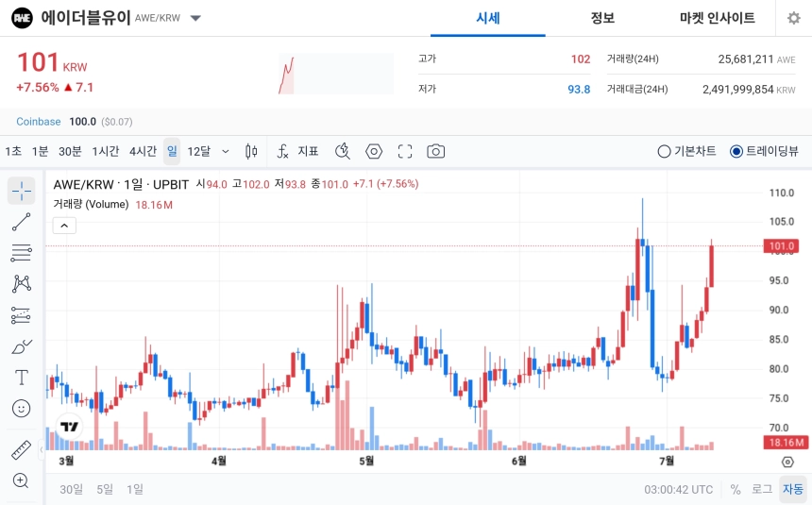Select the 1초 timeframe
Viewport: 812px width, 505px height.
13,151
